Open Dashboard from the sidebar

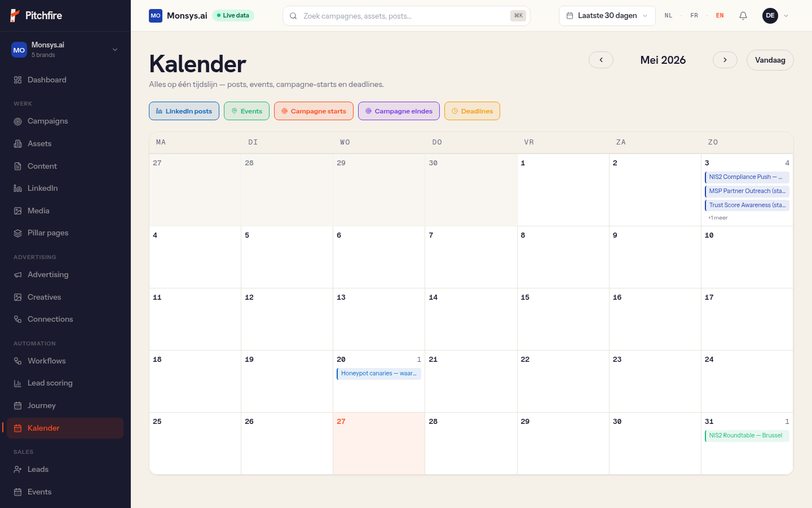(x=65, y=80)
